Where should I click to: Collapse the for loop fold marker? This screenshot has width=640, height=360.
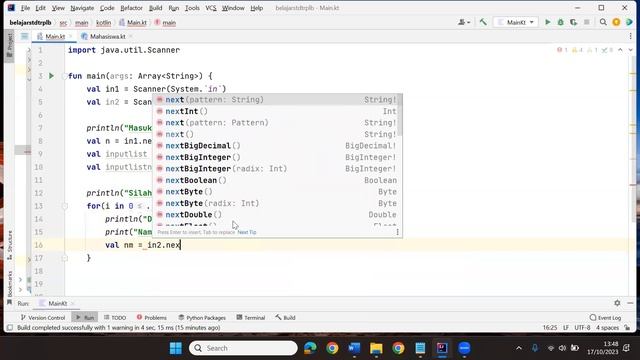(x=64, y=206)
